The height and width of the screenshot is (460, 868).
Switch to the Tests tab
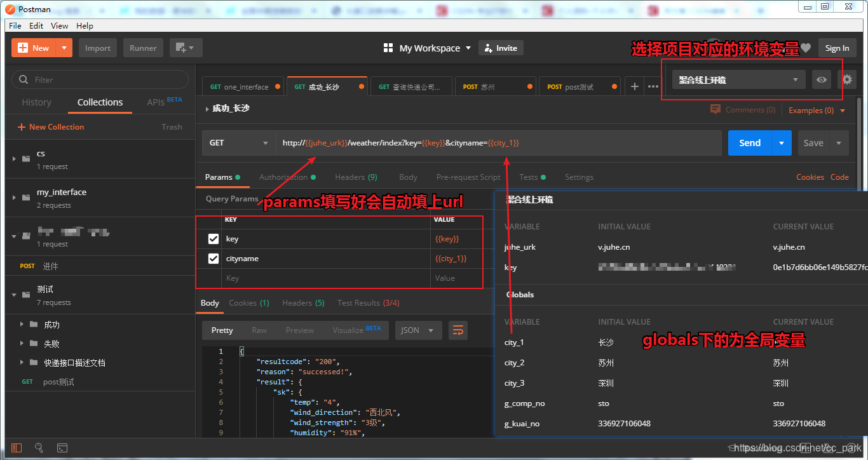(532, 177)
